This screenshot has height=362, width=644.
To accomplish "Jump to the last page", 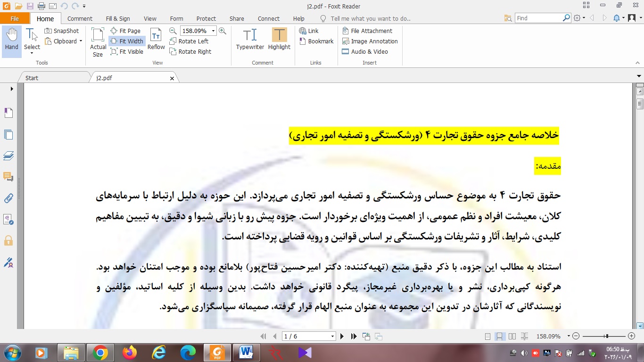I will click(354, 336).
